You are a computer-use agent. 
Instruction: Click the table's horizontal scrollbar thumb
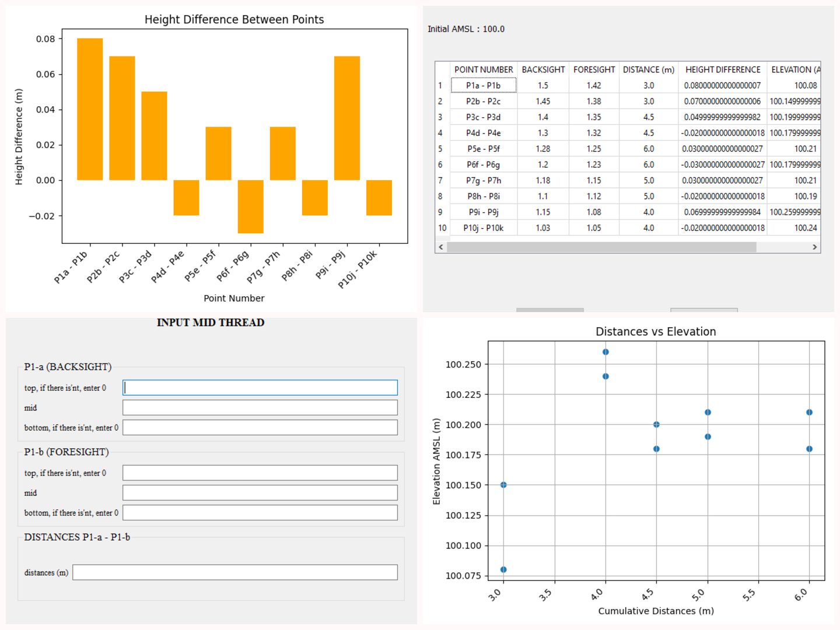point(601,247)
